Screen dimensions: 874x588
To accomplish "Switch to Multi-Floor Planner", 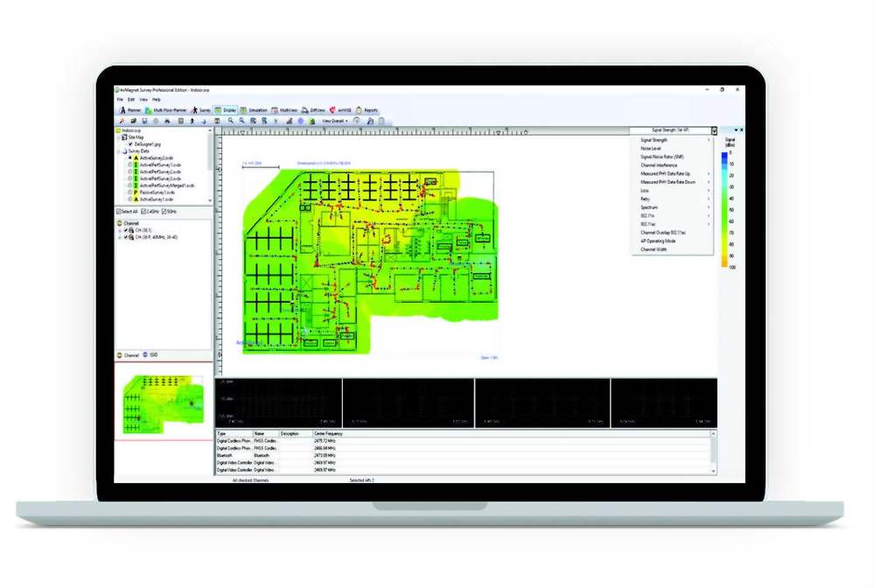I will pos(168,110).
